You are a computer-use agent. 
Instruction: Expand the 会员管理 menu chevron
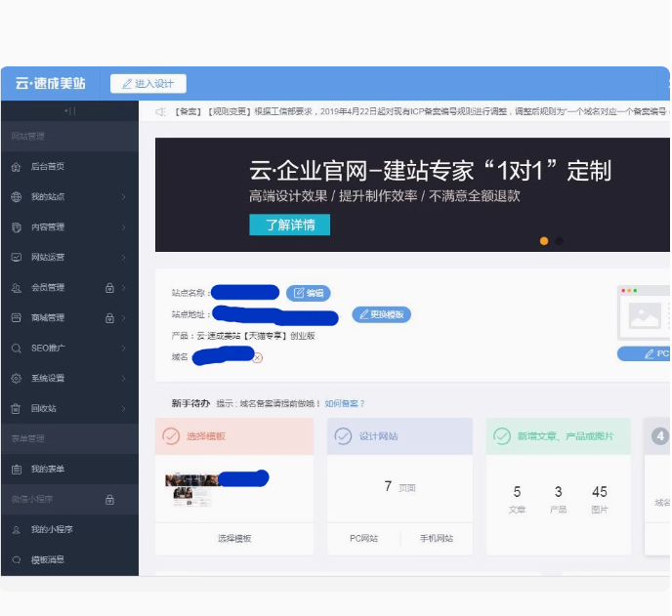tap(123, 288)
